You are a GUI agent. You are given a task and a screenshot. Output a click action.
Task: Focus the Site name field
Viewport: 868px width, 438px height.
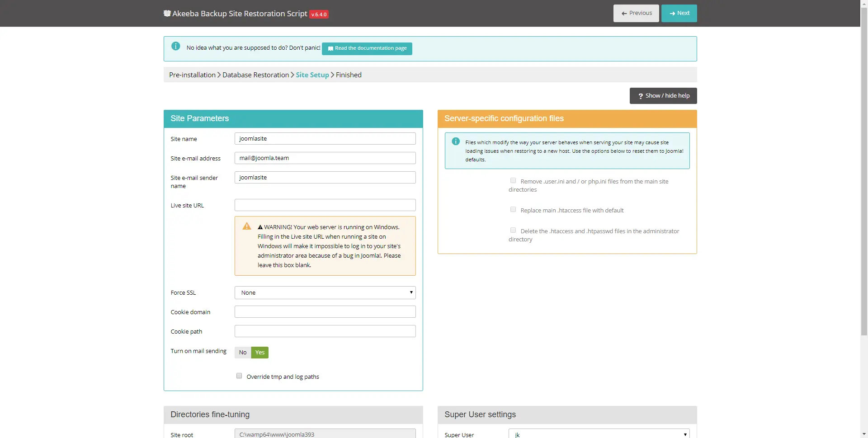click(325, 139)
